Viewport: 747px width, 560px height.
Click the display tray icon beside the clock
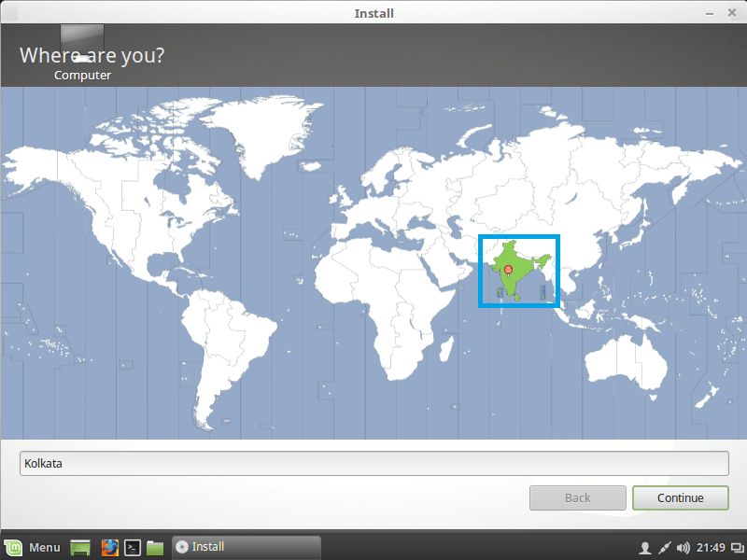[x=738, y=548]
